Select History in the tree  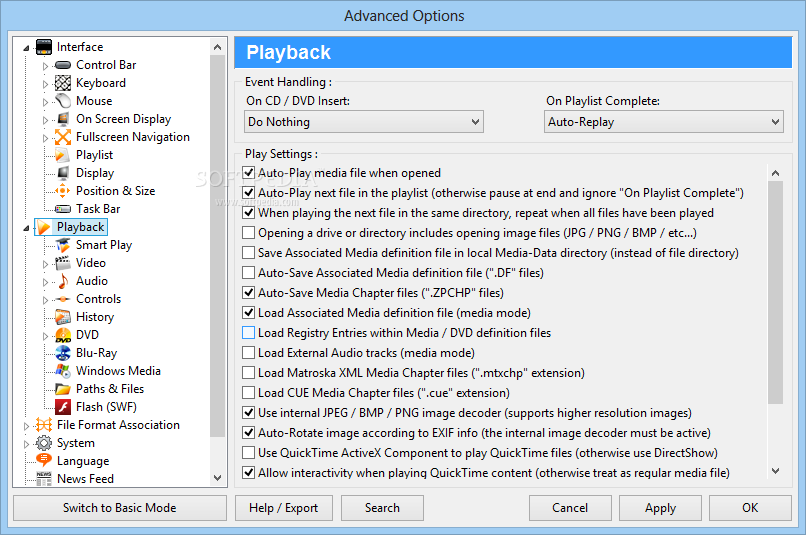(x=95, y=317)
